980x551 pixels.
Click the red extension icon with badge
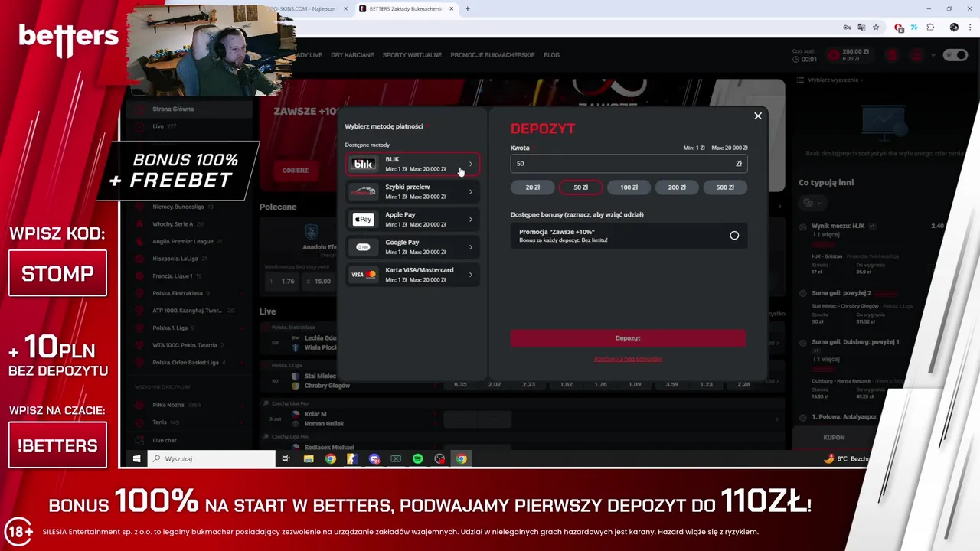point(900,28)
